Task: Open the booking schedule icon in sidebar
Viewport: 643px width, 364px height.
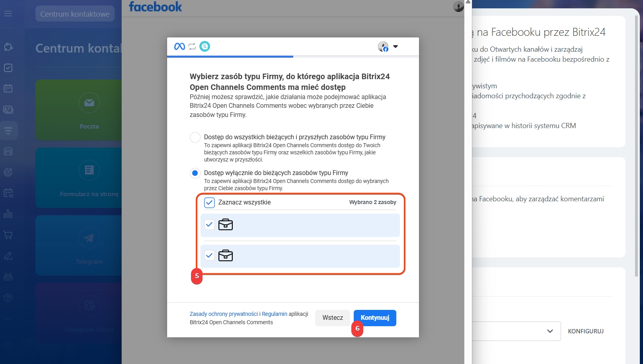Action: pos(8,193)
